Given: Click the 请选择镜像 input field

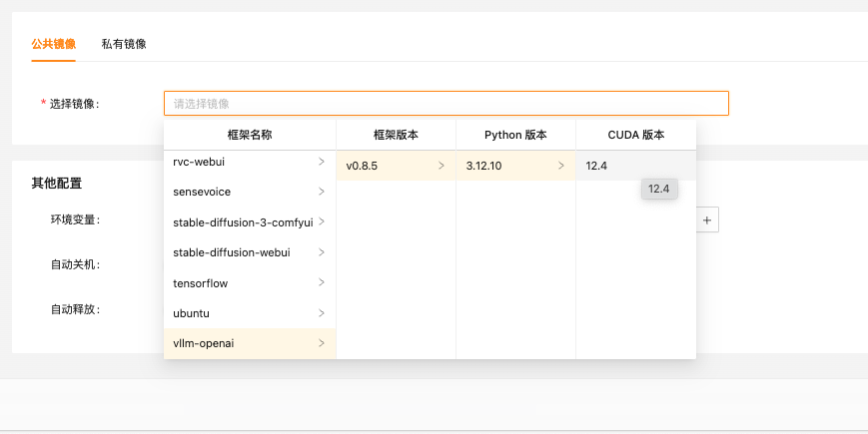Looking at the screenshot, I should point(445,103).
